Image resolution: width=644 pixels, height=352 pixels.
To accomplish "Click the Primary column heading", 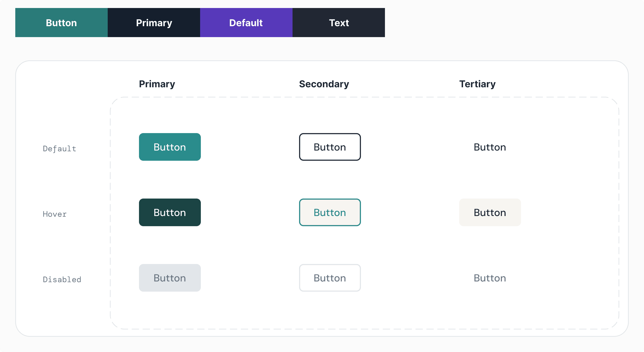I will coord(157,84).
